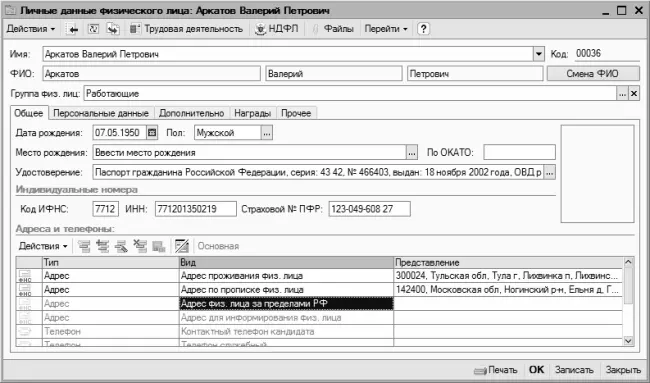Click the add-row icon in the addresses toolbar
This screenshot has width=650, height=383.
coord(84,246)
